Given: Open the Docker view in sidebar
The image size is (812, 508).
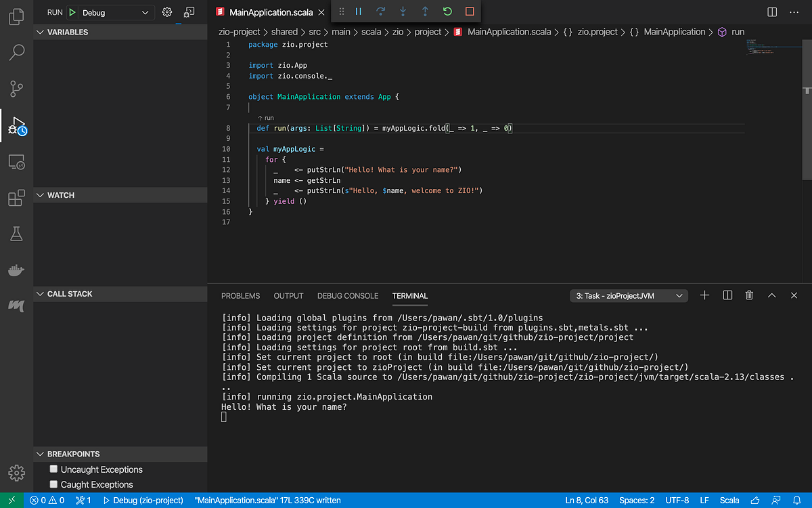Looking at the screenshot, I should click(16, 270).
